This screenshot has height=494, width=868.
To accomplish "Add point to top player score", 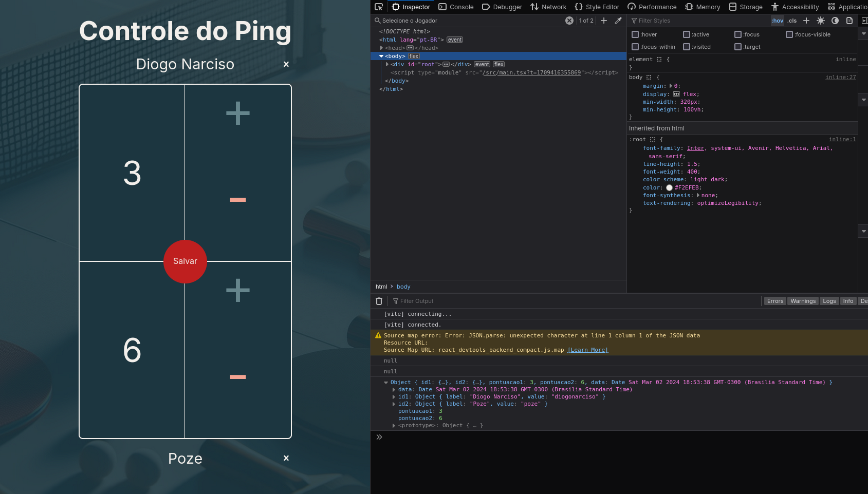I will click(238, 113).
